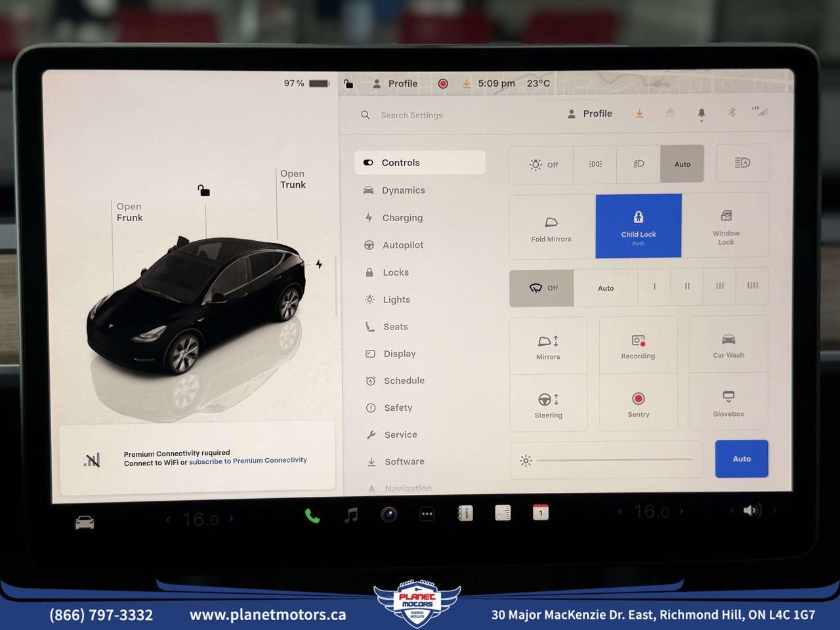Toggle Child Lock off
Viewport: 840px width, 630px height.
click(638, 226)
